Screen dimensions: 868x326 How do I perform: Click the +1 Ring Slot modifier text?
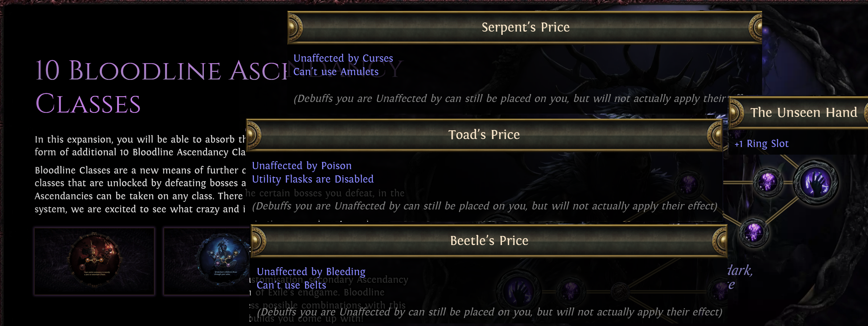pyautogui.click(x=761, y=144)
